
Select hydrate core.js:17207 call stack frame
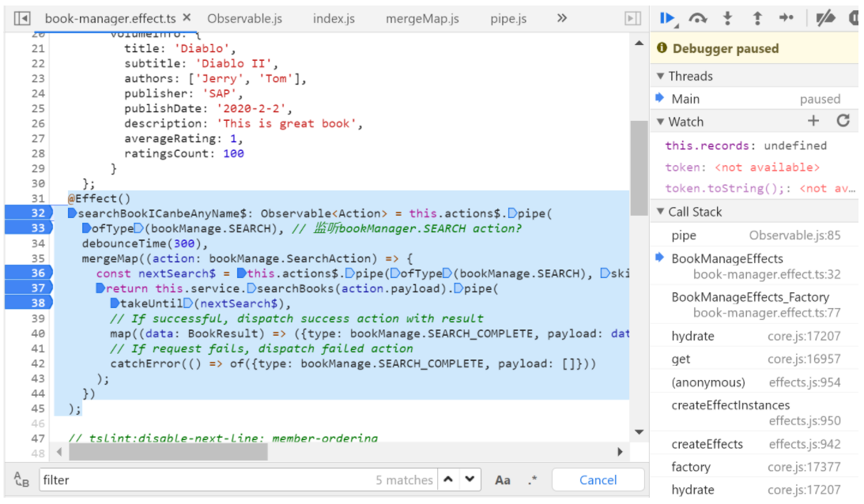point(753,336)
